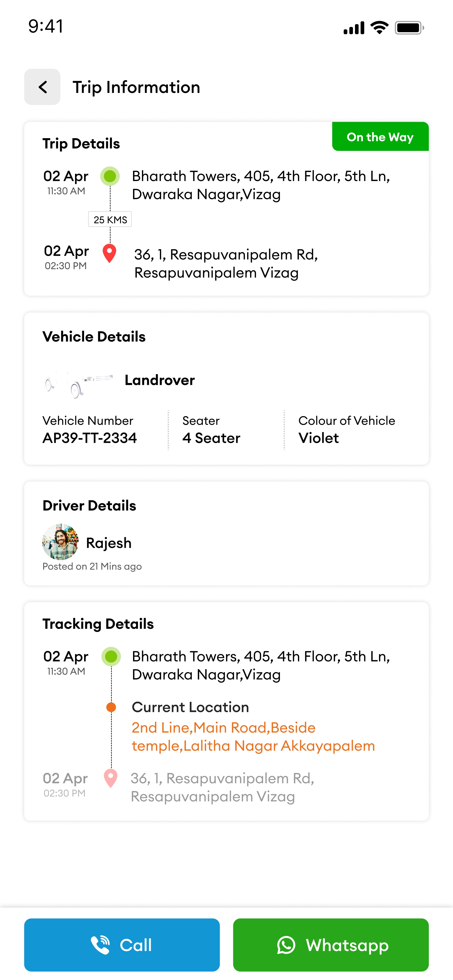
Task: Click the faded destination pin in Tracking Details
Action: (x=111, y=778)
